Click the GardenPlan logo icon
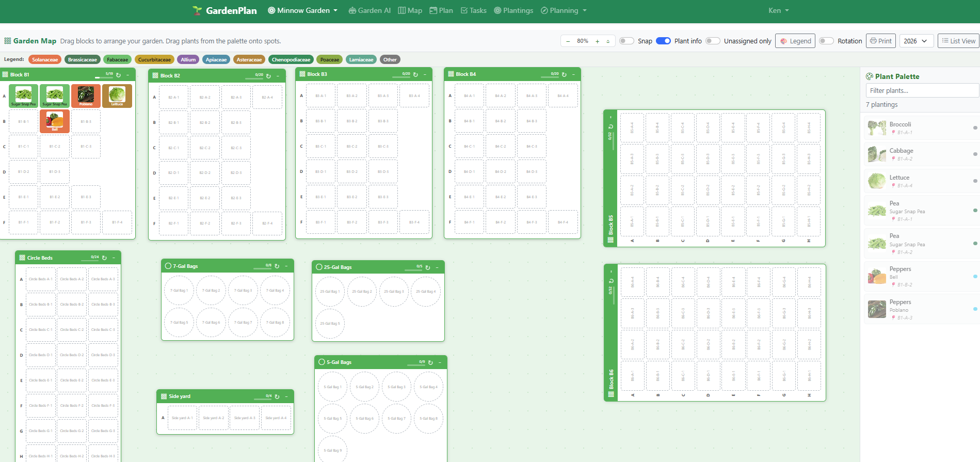Image resolution: width=980 pixels, height=462 pixels. coord(197,10)
